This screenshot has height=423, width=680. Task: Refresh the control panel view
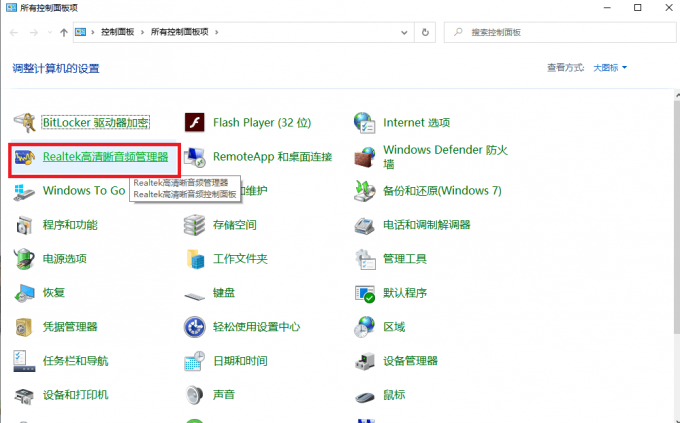425,33
